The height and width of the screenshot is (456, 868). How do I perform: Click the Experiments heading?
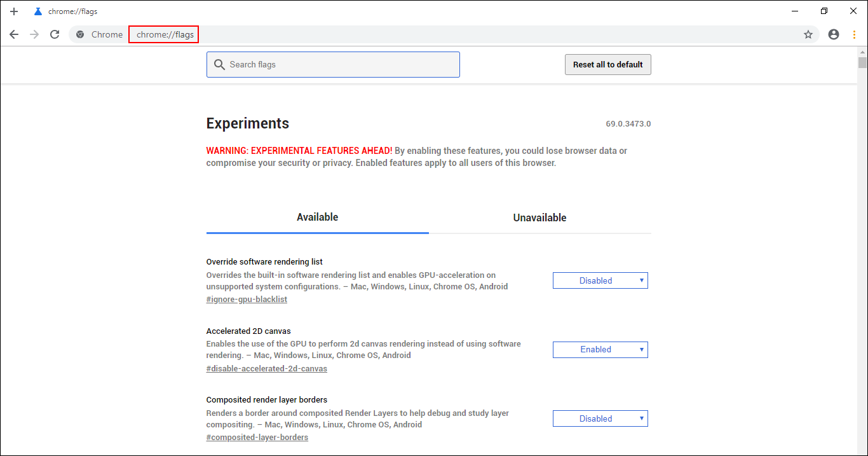tap(248, 123)
